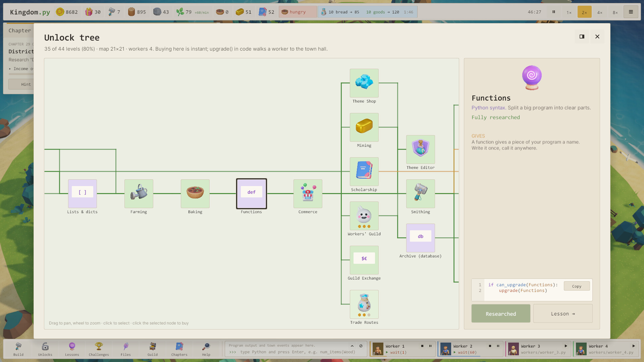Click the Hint button

21,84
